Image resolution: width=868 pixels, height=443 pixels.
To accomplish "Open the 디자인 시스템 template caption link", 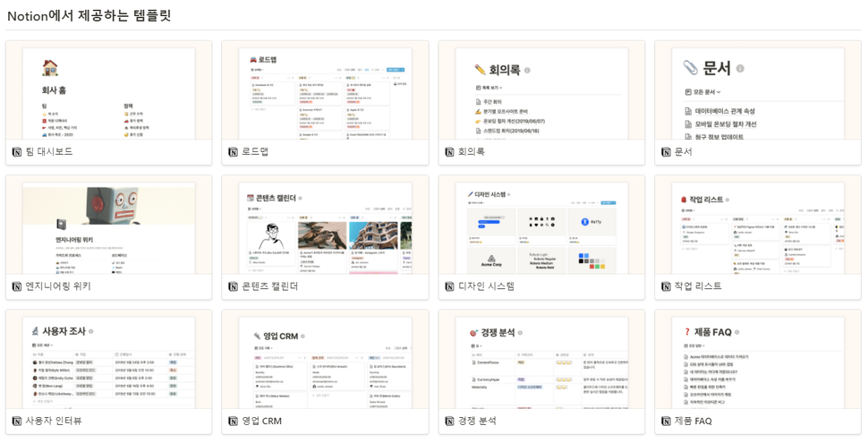I will (487, 286).
